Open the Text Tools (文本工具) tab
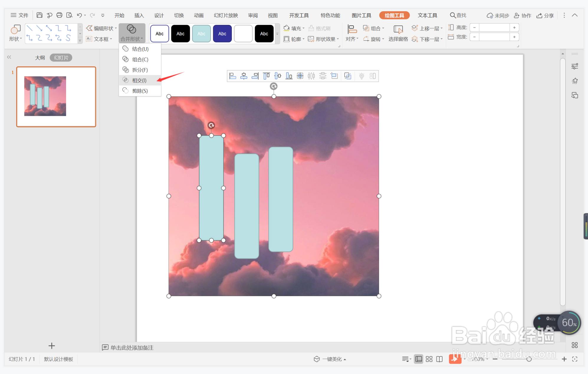This screenshot has width=588, height=374. (427, 15)
